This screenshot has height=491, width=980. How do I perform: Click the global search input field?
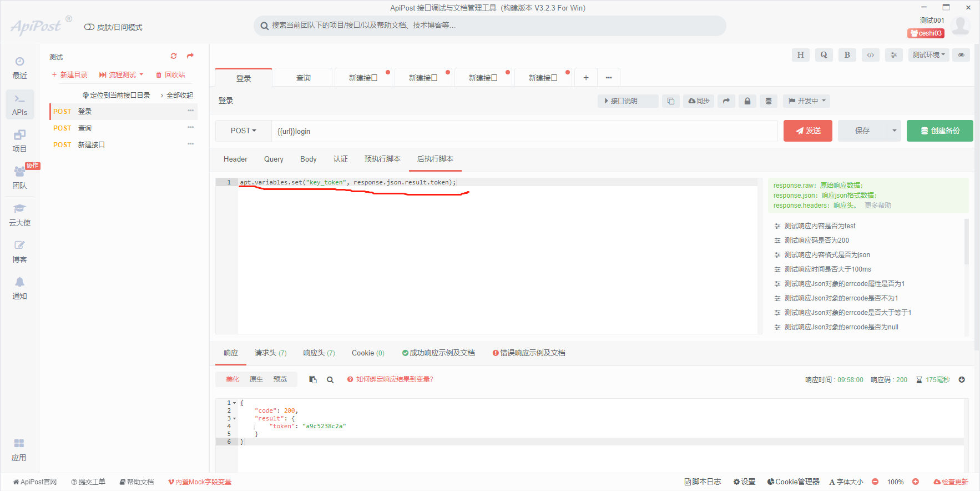pyautogui.click(x=490, y=26)
